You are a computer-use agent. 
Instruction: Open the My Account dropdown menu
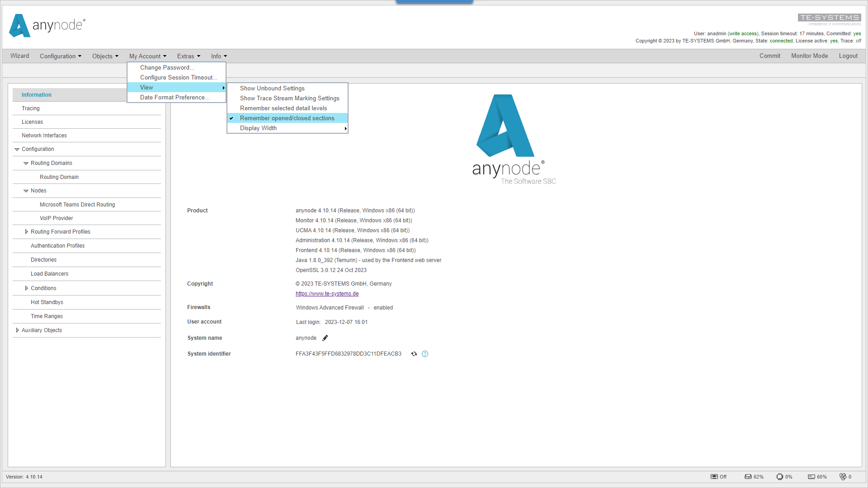coord(147,56)
